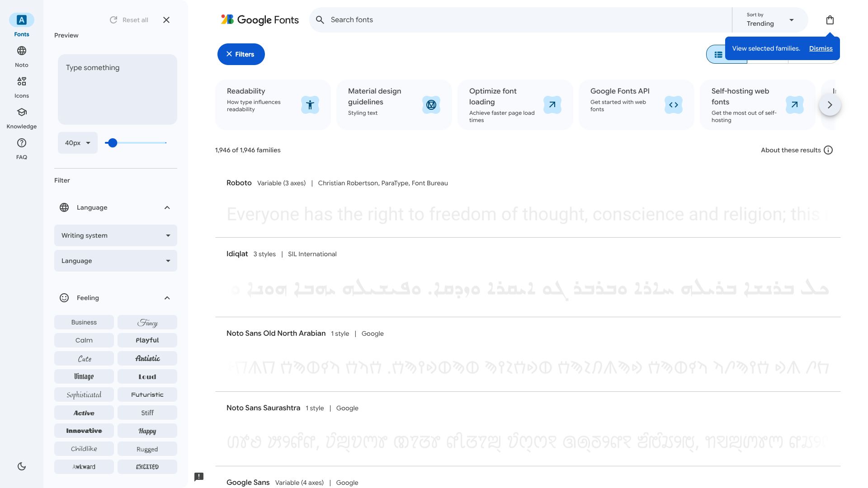Open Optimize font loading arrow icon
Screen dimensions: 868x488
click(552, 105)
